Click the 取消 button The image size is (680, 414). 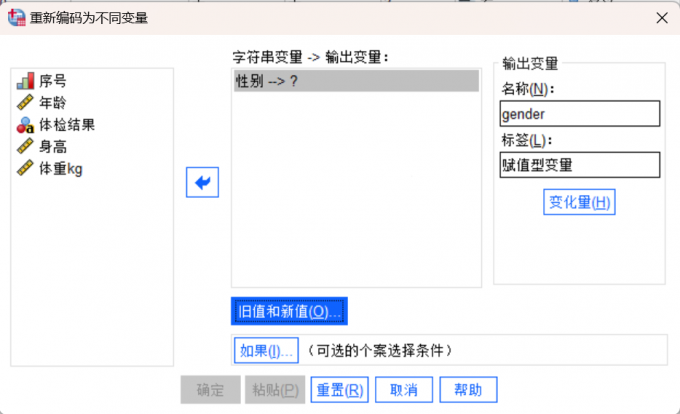coord(404,390)
